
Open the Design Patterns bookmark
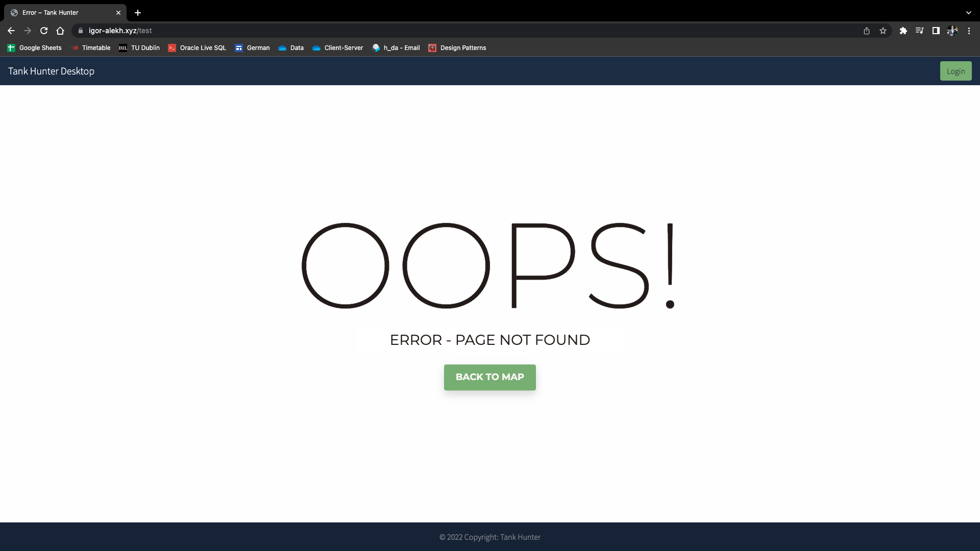(457, 48)
